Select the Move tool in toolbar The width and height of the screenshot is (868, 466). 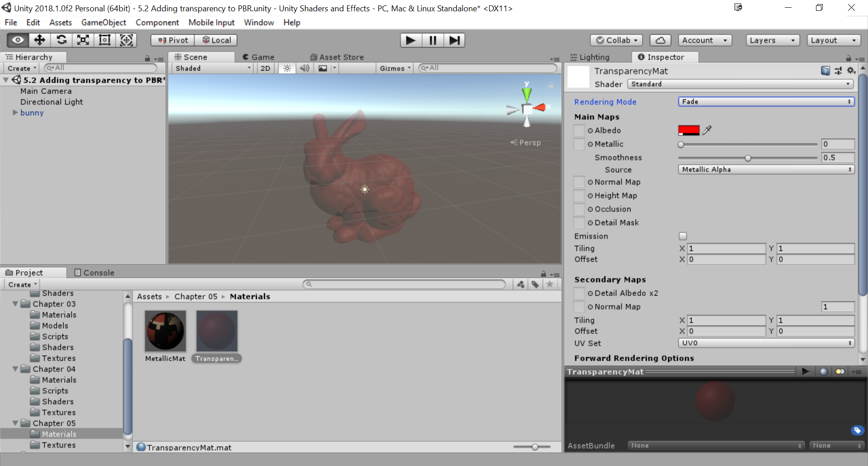[x=39, y=40]
